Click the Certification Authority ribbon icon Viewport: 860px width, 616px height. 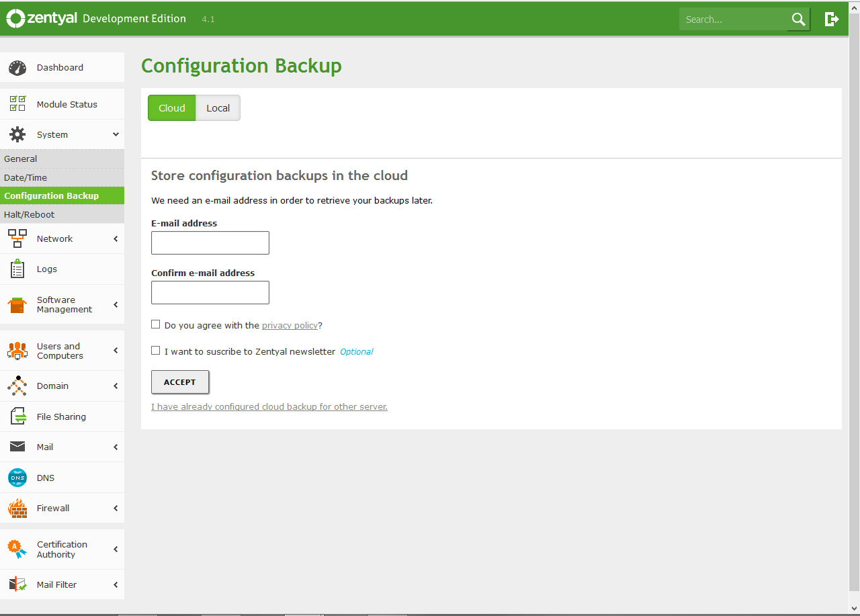[17, 549]
